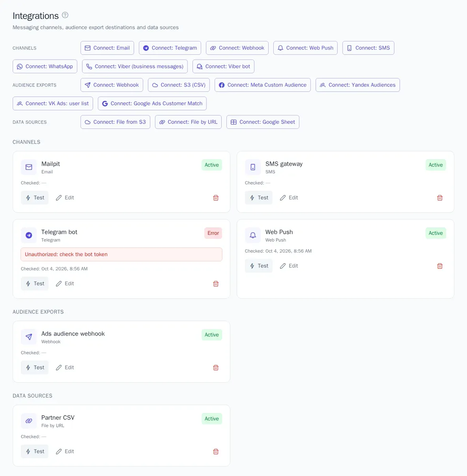Viewport: 467px width, 476px height.
Task: Click the Active badge on SMS gateway
Action: (436, 165)
